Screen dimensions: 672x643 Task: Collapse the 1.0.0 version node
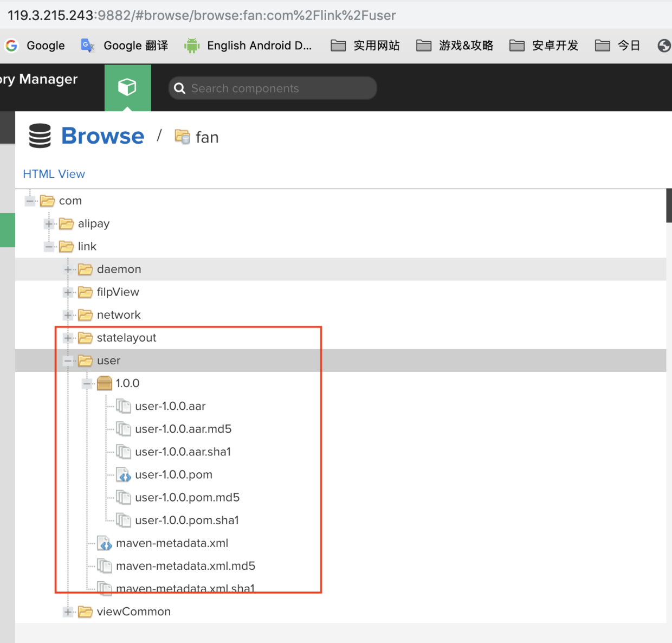[x=87, y=384]
